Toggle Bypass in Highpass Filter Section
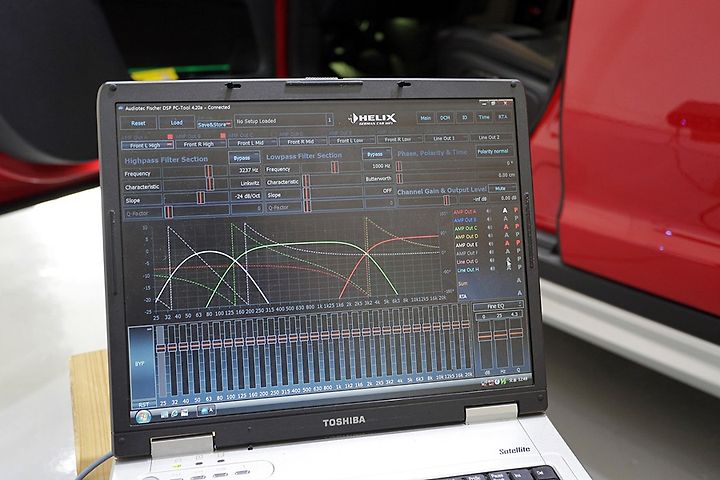The image size is (720, 480). 244,158
